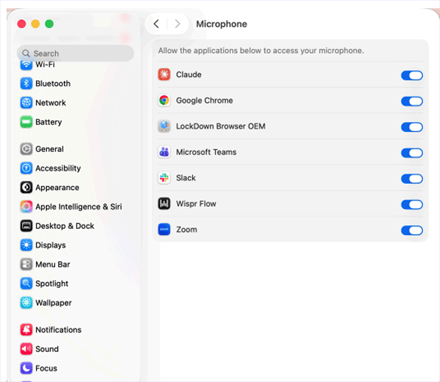Click the Wispr Flow app icon
Viewport: 440px width, 382px height.
click(164, 204)
